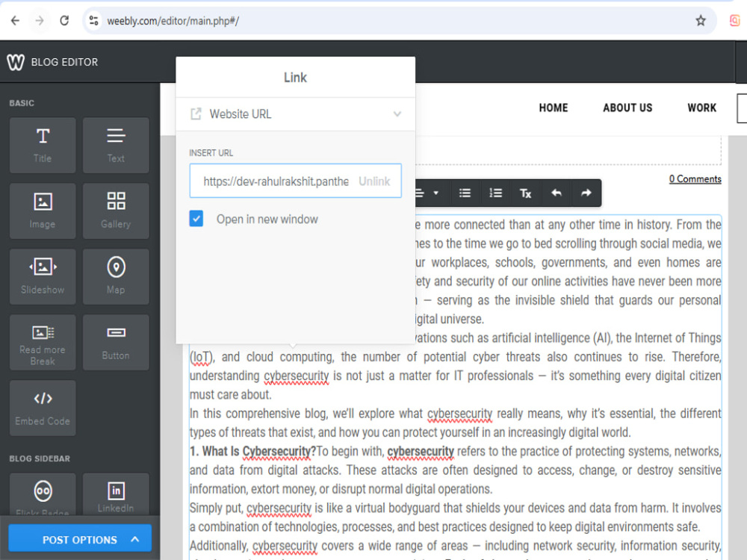The image size is (747, 560).
Task: Click the 0 Comments link
Action: point(695,179)
